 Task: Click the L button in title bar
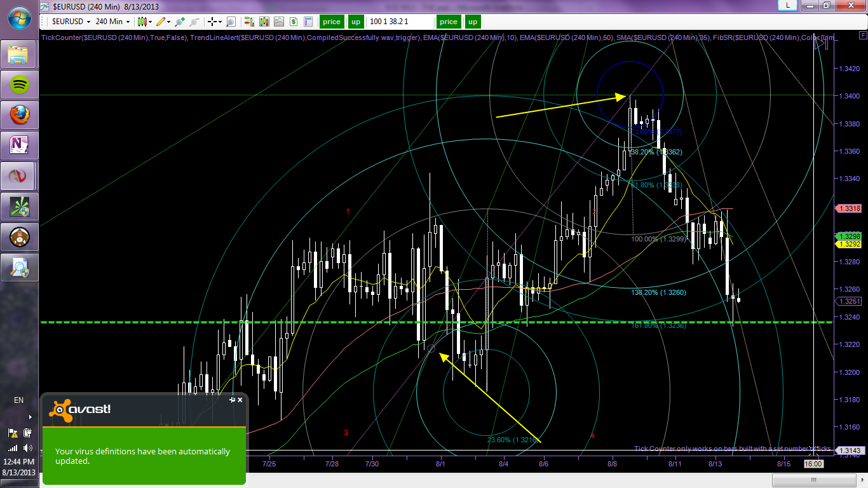point(789,5)
